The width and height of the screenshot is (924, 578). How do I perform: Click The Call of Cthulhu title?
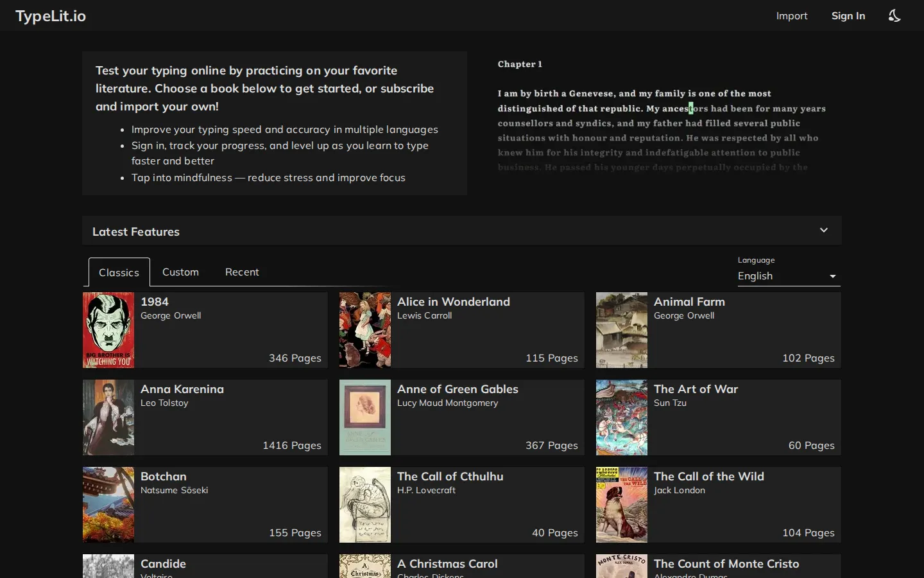click(x=450, y=477)
